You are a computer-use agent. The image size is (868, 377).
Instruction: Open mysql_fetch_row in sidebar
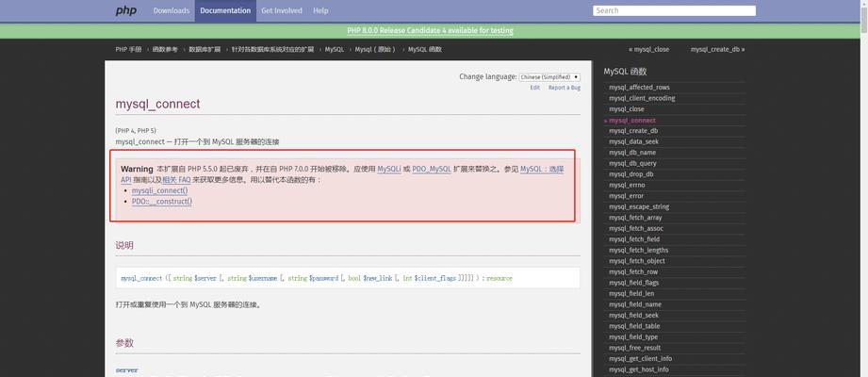click(633, 271)
